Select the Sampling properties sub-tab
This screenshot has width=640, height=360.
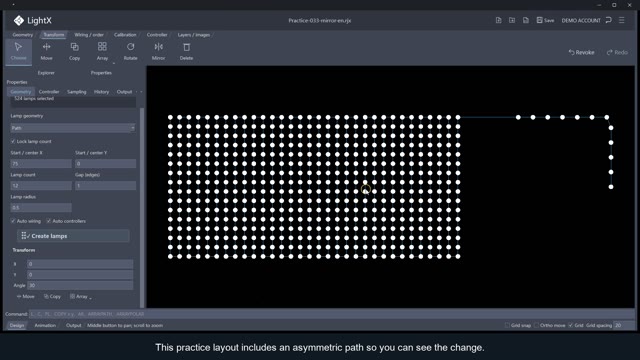[77, 92]
